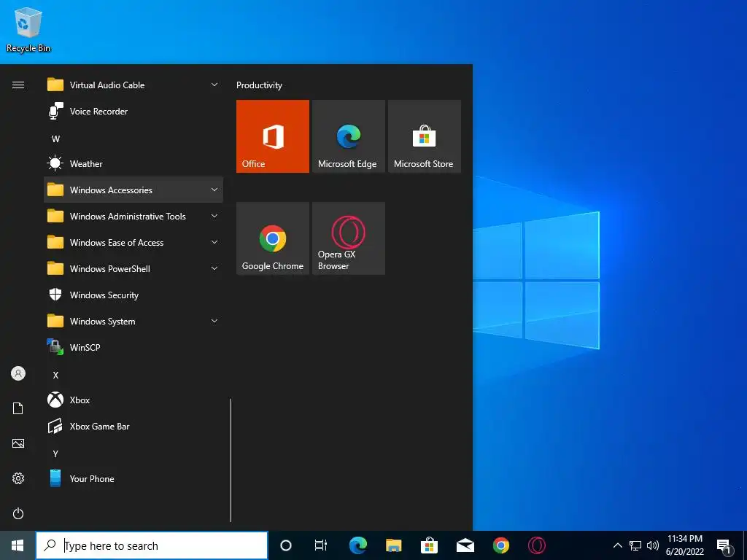Expand the Windows System folder

tap(133, 322)
